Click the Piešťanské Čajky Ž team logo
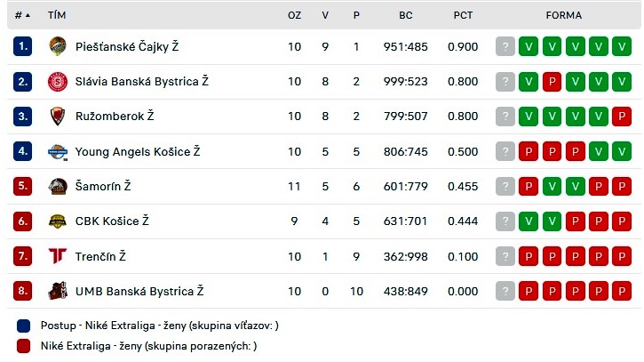Viewport: 644px width, 362px height. coord(58,46)
